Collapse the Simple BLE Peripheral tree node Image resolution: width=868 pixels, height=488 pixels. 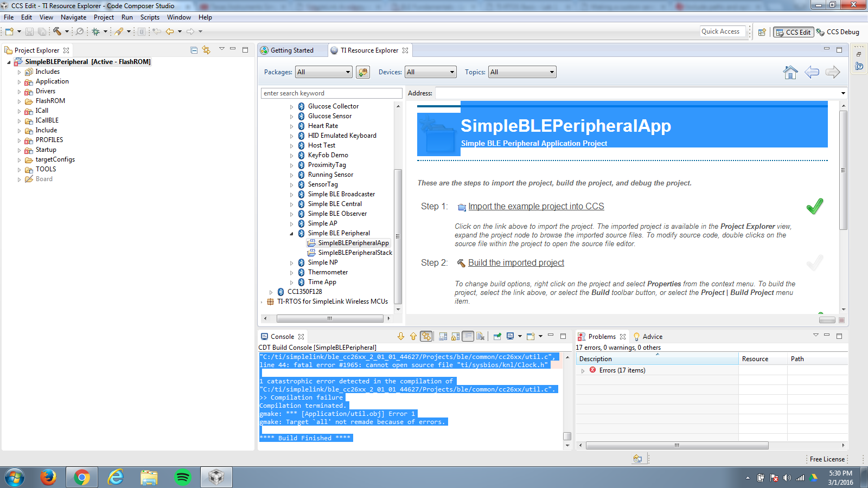click(291, 234)
